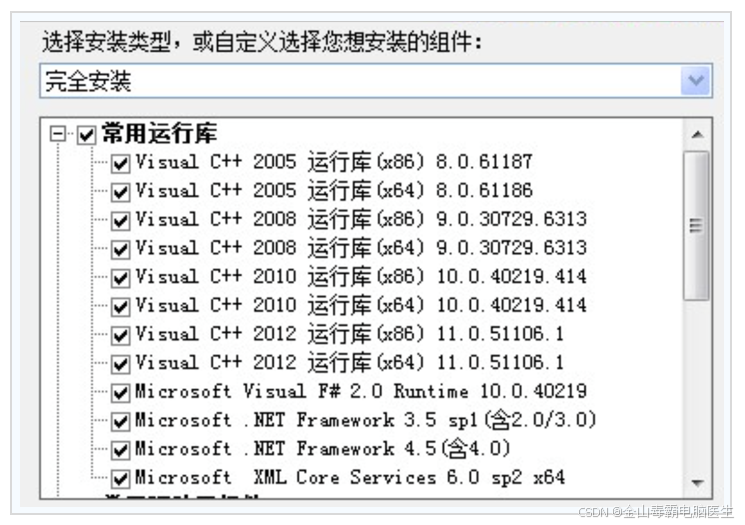The image size is (745, 525).
Task: Select the 常用运行库 tree label
Action: click(x=160, y=133)
